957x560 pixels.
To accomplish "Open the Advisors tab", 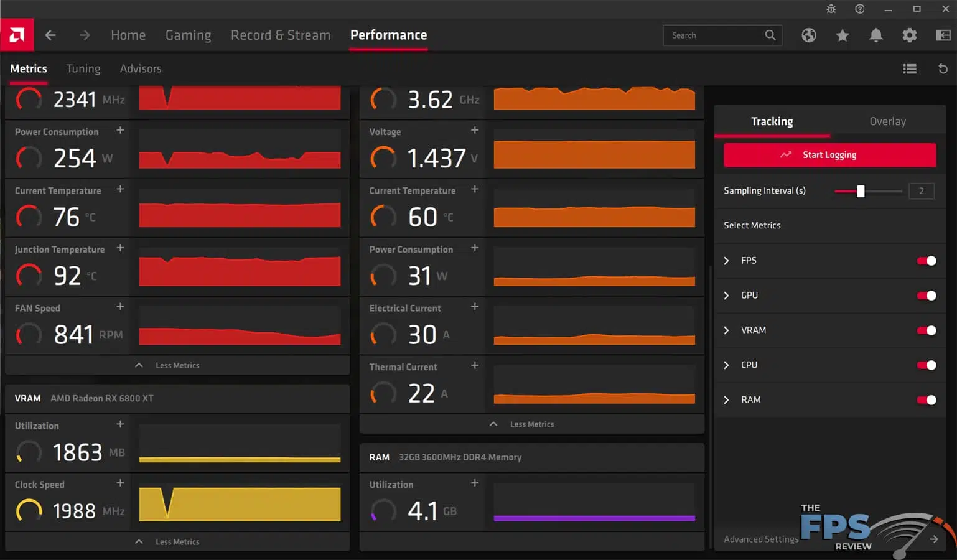I will [141, 68].
